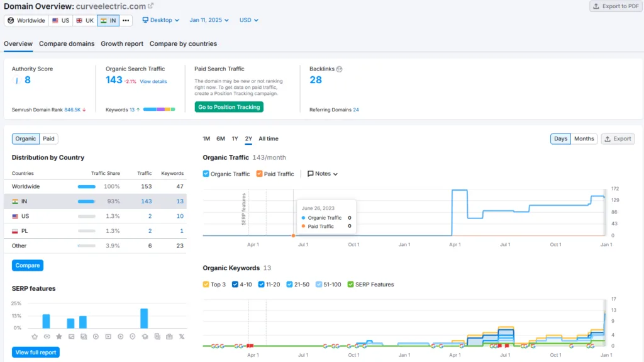Open more countries via the ellipsis button

coord(126,21)
